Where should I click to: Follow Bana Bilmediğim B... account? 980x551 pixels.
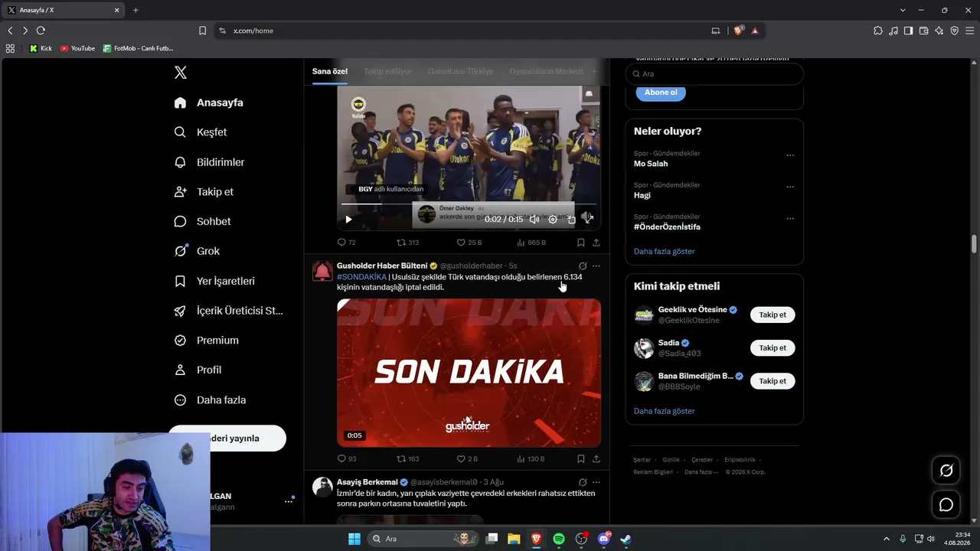(x=773, y=381)
